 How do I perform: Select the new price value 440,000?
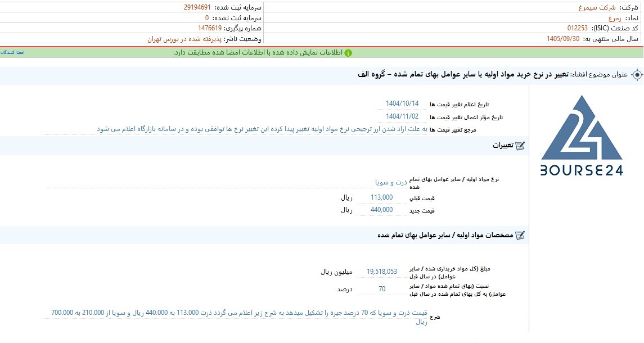click(381, 210)
